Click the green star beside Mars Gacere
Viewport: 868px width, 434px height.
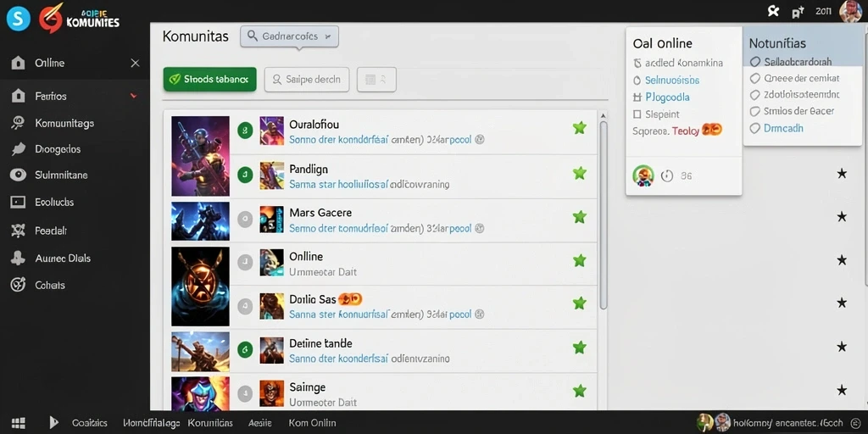click(x=579, y=216)
